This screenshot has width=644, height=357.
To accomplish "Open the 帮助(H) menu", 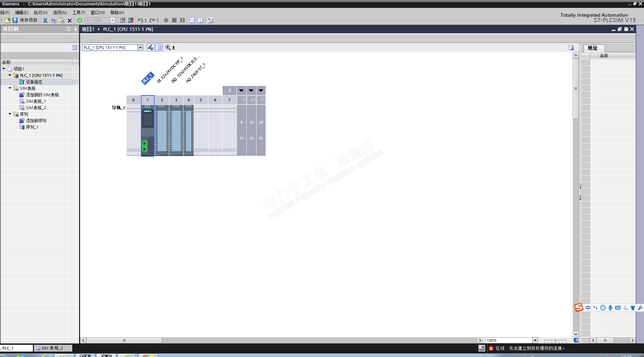I will [117, 13].
